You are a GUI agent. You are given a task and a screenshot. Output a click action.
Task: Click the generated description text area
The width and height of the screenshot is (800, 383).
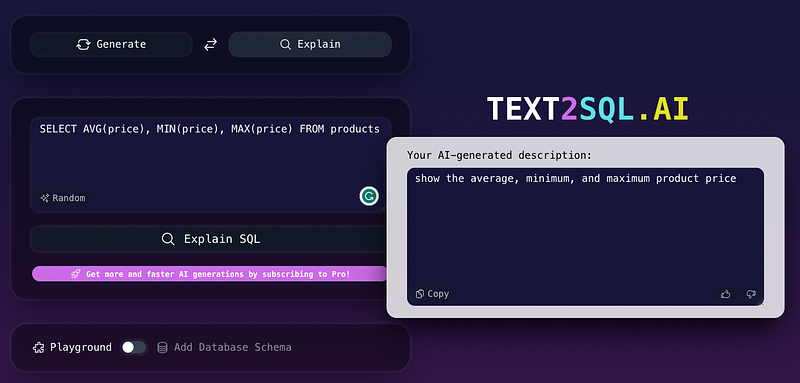(x=585, y=237)
